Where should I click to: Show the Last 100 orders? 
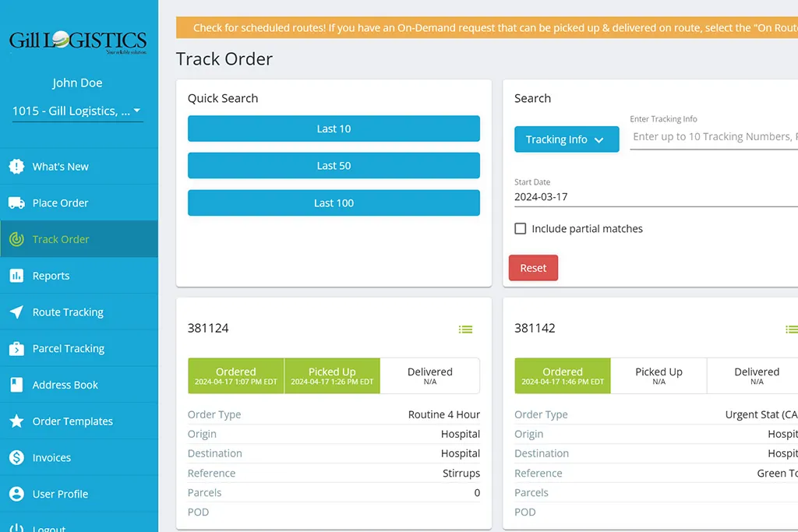pyautogui.click(x=334, y=203)
